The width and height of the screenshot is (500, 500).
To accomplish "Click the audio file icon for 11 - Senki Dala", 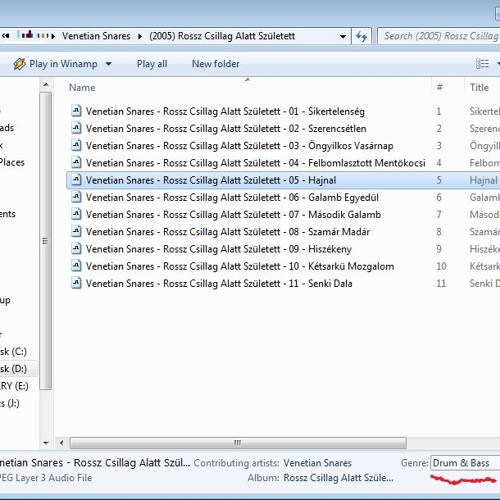I will 76,283.
